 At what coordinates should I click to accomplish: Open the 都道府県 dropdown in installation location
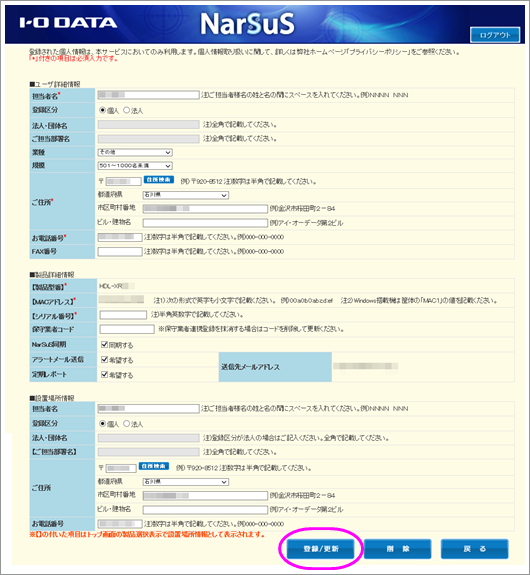click(x=186, y=482)
